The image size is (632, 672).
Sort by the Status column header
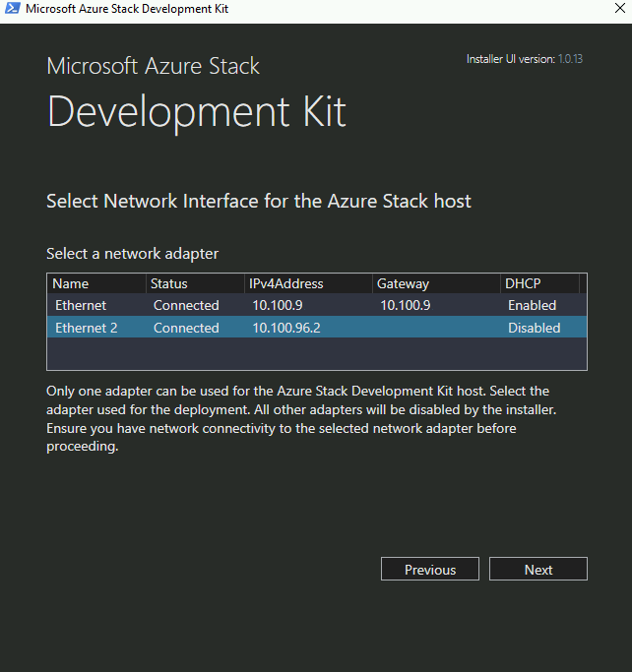(x=195, y=283)
